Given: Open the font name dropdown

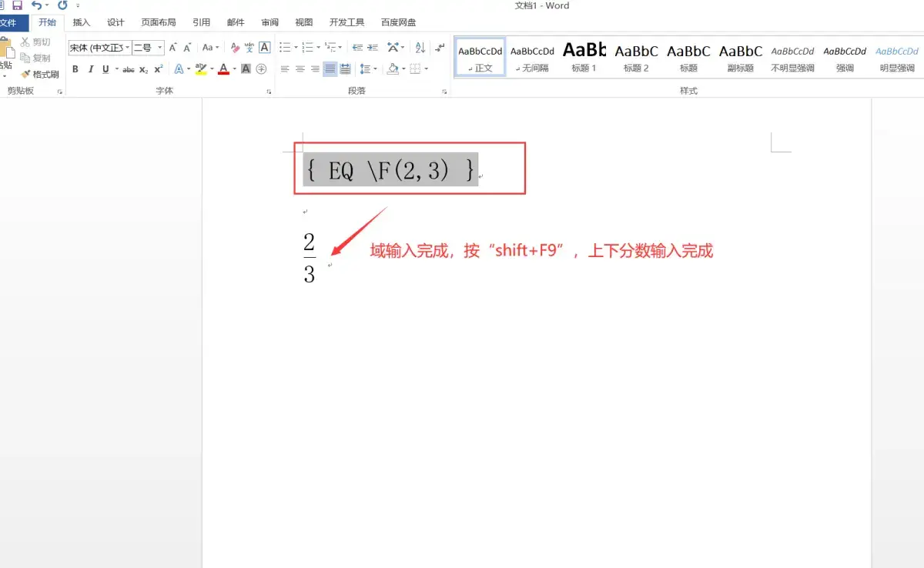Looking at the screenshot, I should pyautogui.click(x=127, y=48).
